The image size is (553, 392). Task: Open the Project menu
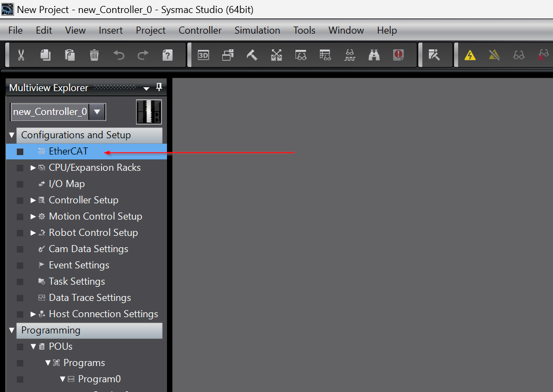[151, 30]
